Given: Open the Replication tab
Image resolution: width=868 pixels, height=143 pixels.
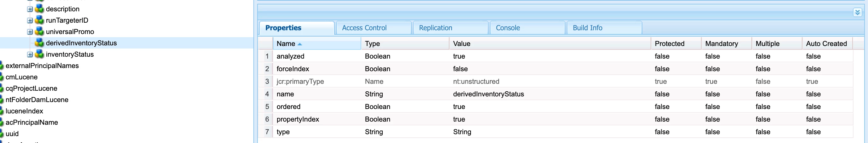Looking at the screenshot, I should [x=450, y=28].
